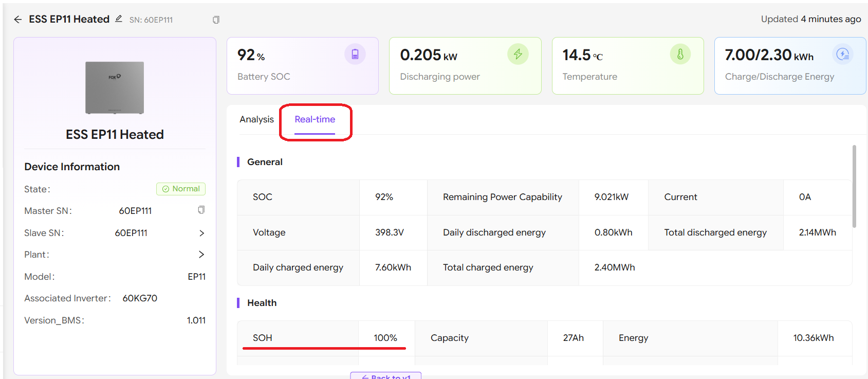Copy the serial number in the header
This screenshot has height=379, width=868.
216,20
